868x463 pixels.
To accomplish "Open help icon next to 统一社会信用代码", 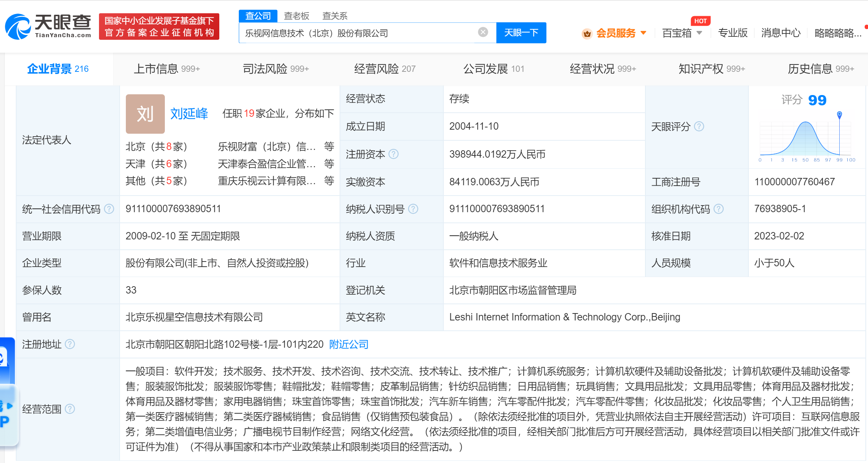I will [x=109, y=209].
